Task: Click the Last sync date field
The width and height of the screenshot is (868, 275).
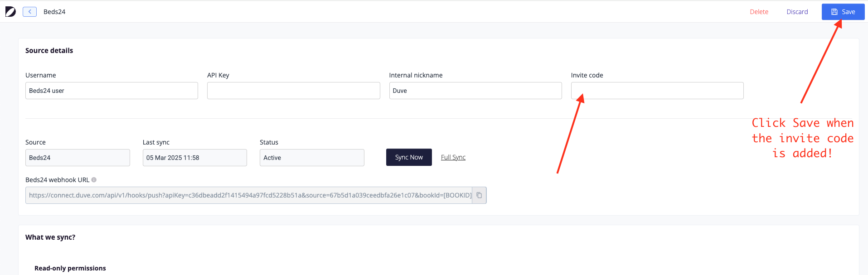Action: (x=195, y=158)
